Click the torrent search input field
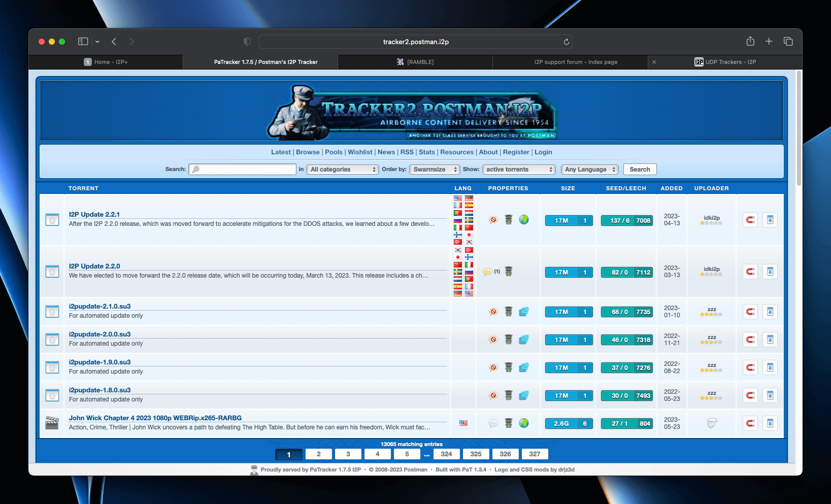 click(x=242, y=170)
